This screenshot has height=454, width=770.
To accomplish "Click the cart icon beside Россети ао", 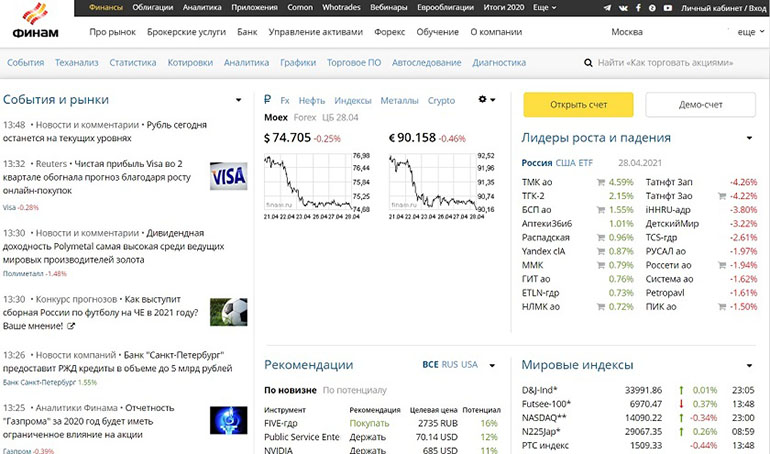I will tap(722, 265).
